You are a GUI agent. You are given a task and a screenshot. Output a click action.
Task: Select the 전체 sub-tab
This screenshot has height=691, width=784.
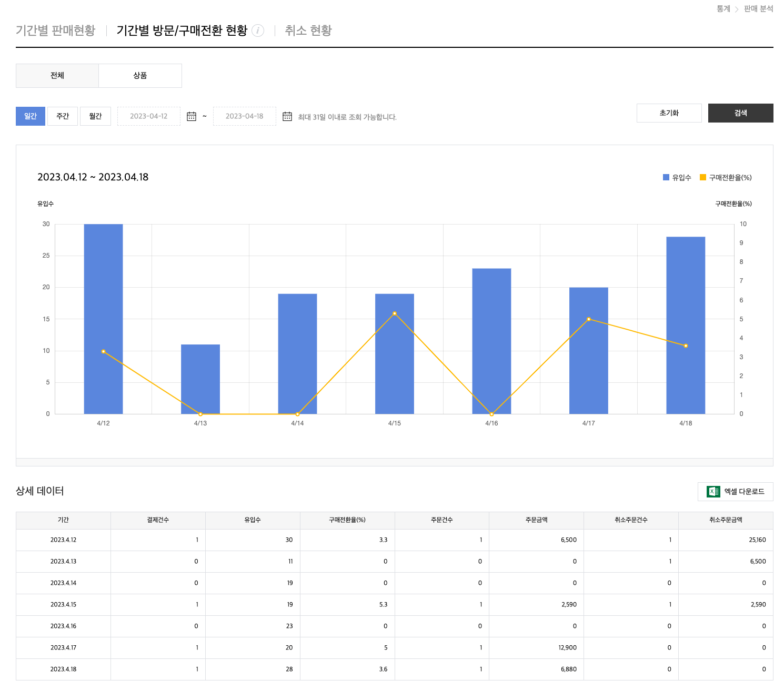[x=57, y=76]
